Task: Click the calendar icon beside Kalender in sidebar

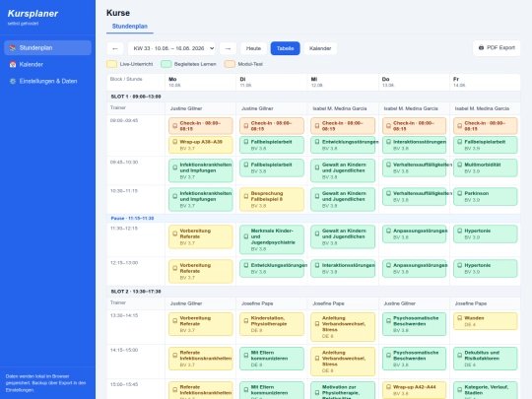Action: click(x=13, y=64)
